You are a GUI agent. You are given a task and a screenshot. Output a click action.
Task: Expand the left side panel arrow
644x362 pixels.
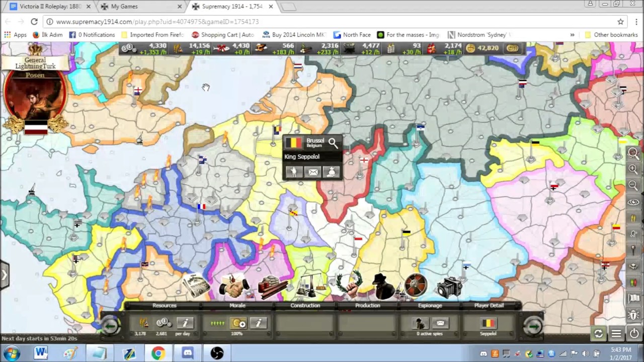coord(5,275)
